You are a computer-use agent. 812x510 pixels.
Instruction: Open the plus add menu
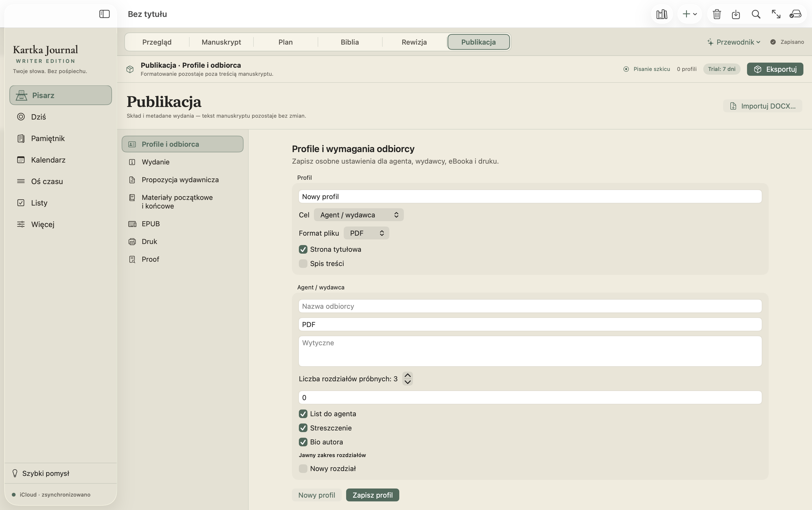coord(689,14)
